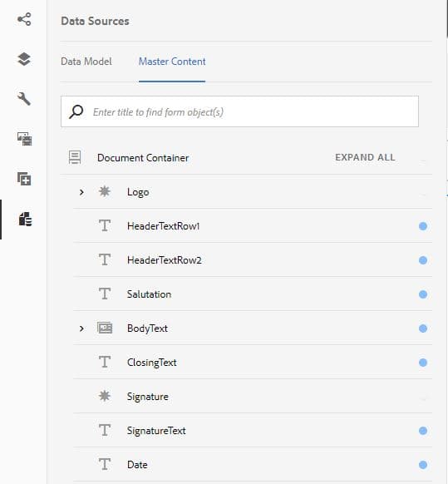Select the Signature label
Image resolution: width=448 pixels, height=484 pixels.
coord(147,397)
